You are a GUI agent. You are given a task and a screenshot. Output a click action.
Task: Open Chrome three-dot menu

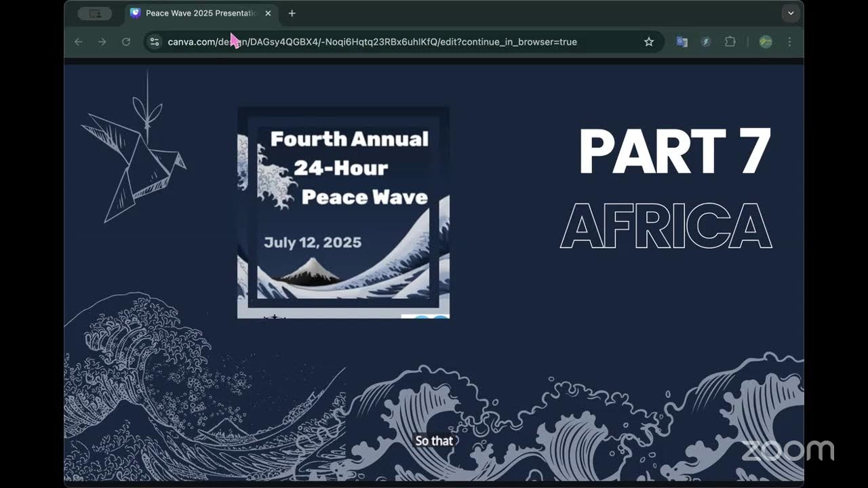789,42
